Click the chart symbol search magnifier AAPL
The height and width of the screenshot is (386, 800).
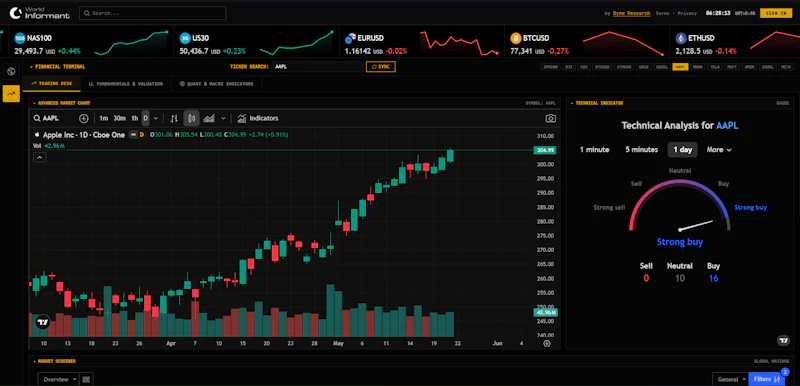[37, 118]
